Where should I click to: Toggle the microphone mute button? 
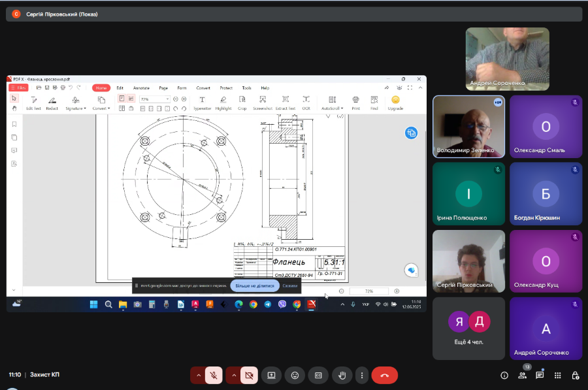pyautogui.click(x=213, y=376)
